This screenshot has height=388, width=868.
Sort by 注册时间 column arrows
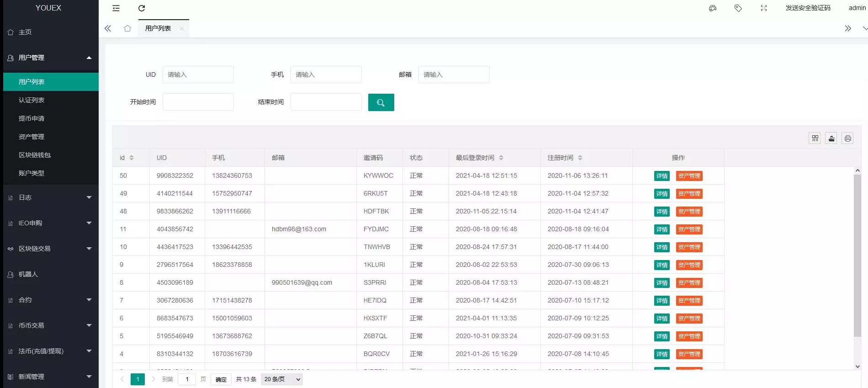(x=580, y=158)
